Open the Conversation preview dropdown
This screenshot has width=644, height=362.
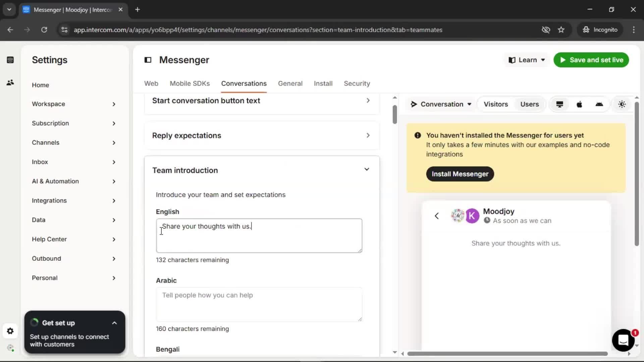[441, 104]
